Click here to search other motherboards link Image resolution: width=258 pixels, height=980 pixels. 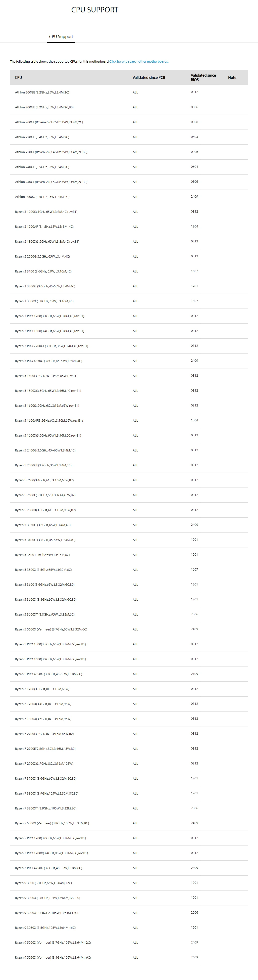tap(139, 62)
